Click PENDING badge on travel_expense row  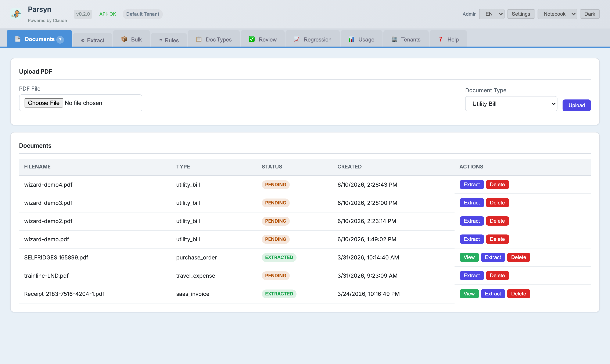tap(275, 276)
